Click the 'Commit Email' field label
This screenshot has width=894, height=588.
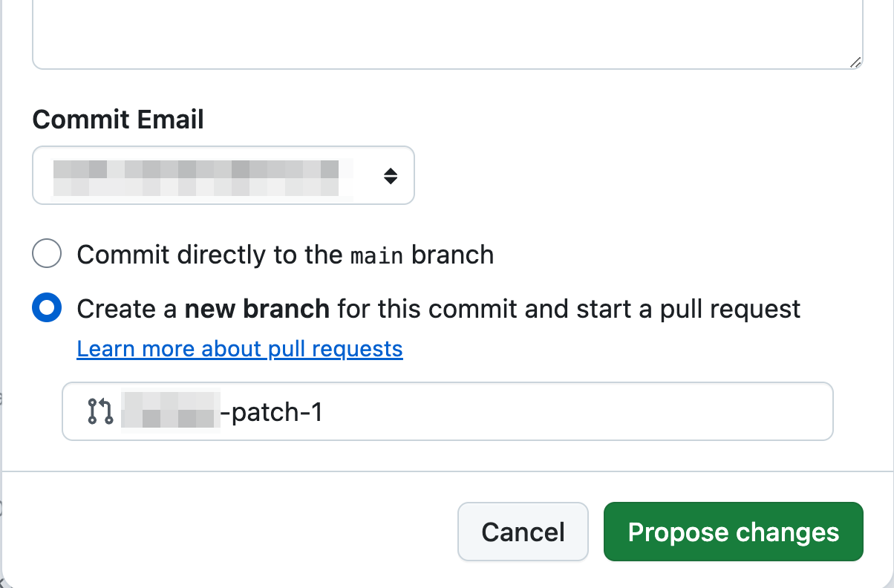pyautogui.click(x=118, y=119)
